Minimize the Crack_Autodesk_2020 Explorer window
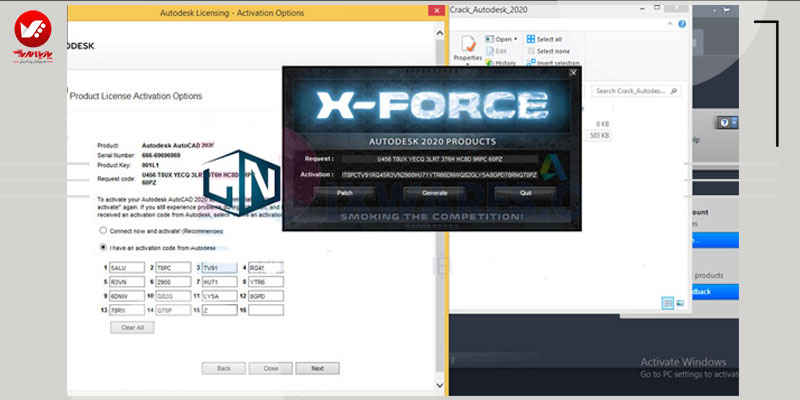The image size is (800, 400). pos(642,8)
